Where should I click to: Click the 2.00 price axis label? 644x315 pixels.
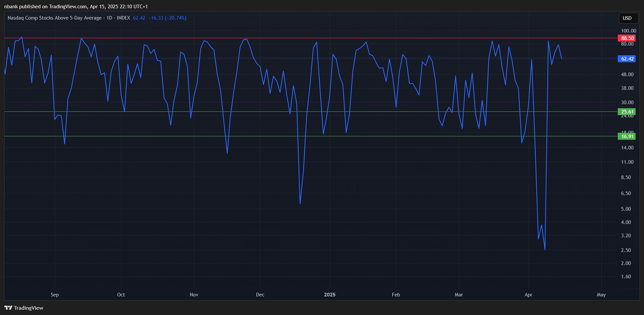[x=627, y=263]
